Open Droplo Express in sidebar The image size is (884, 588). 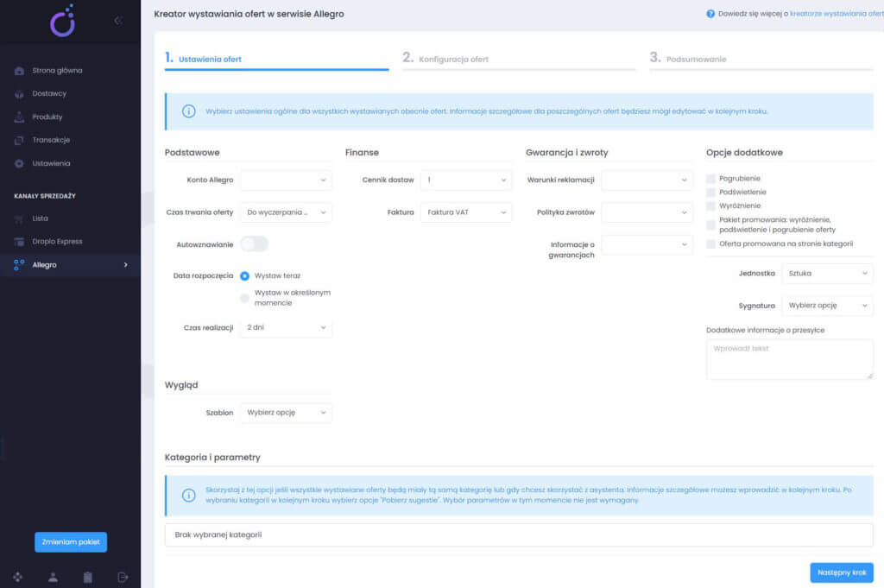pyautogui.click(x=57, y=242)
